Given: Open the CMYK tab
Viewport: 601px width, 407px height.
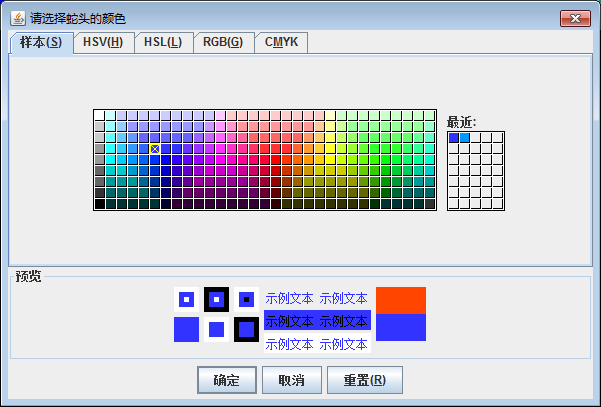Looking at the screenshot, I should pos(281,43).
